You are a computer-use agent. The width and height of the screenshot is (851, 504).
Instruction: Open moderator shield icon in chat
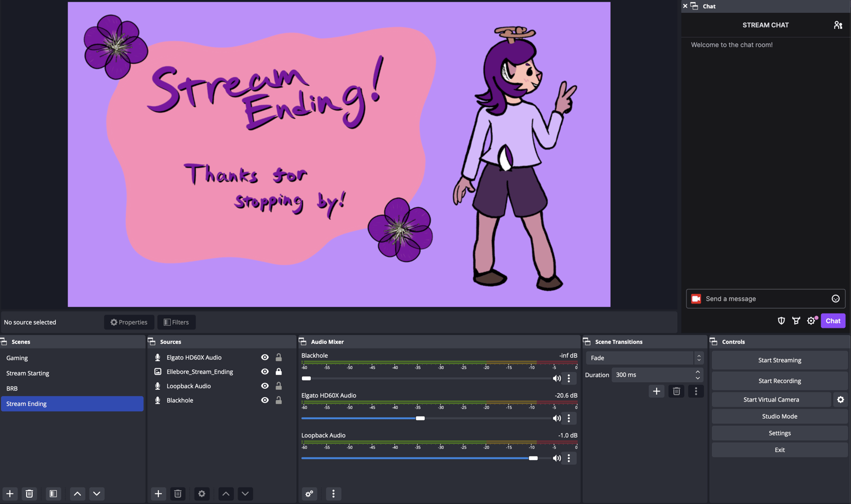[781, 321]
